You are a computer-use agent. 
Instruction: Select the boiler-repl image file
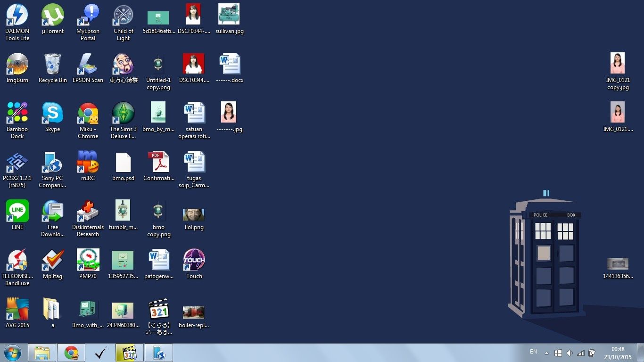point(194,316)
